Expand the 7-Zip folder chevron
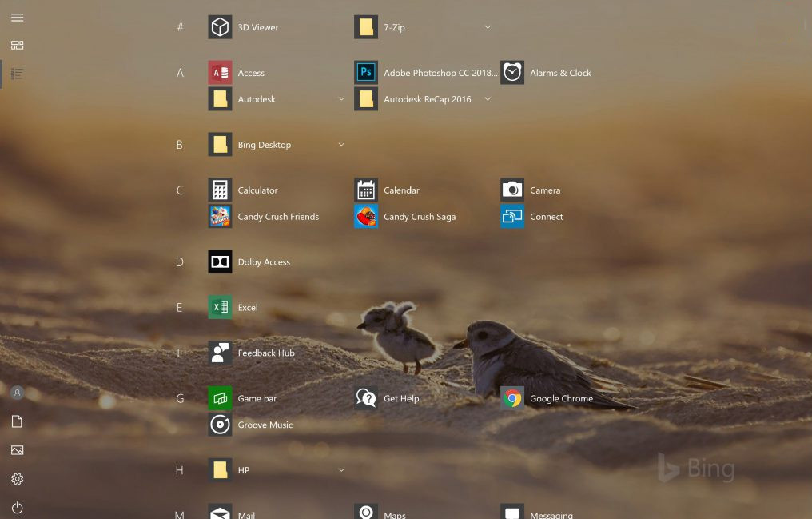The height and width of the screenshot is (519, 812). click(x=488, y=27)
